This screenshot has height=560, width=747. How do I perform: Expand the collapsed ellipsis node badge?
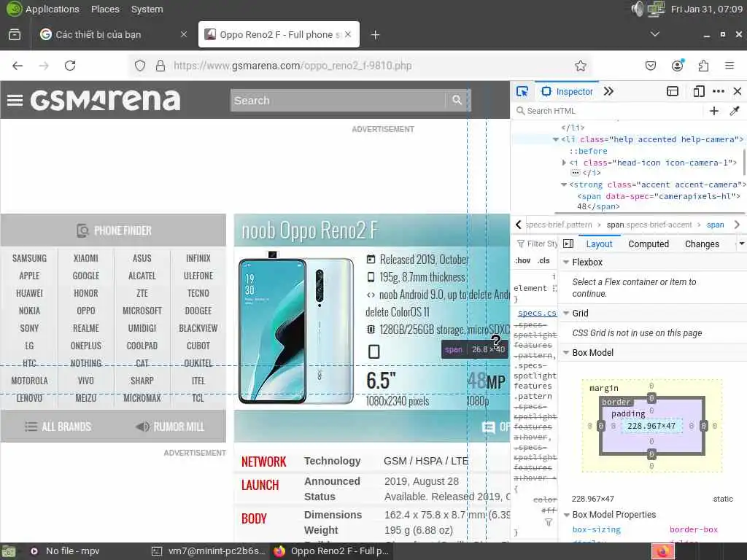point(576,173)
